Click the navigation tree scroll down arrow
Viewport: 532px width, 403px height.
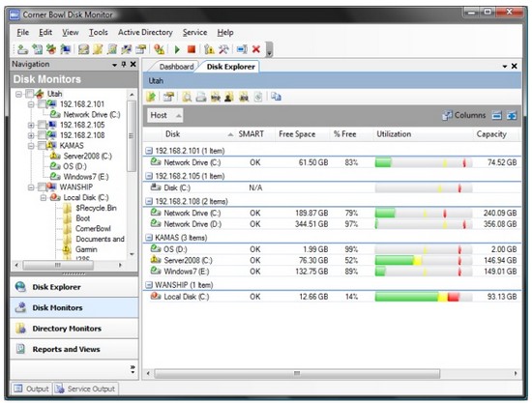132,254
